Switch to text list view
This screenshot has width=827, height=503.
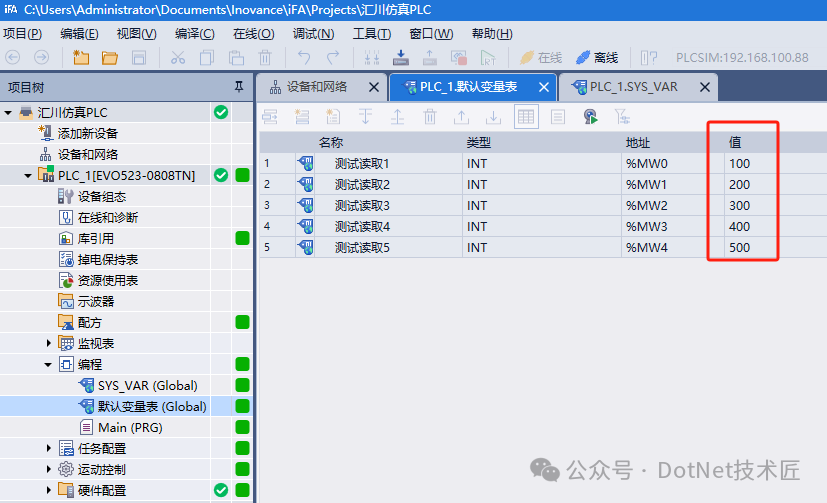click(557, 117)
